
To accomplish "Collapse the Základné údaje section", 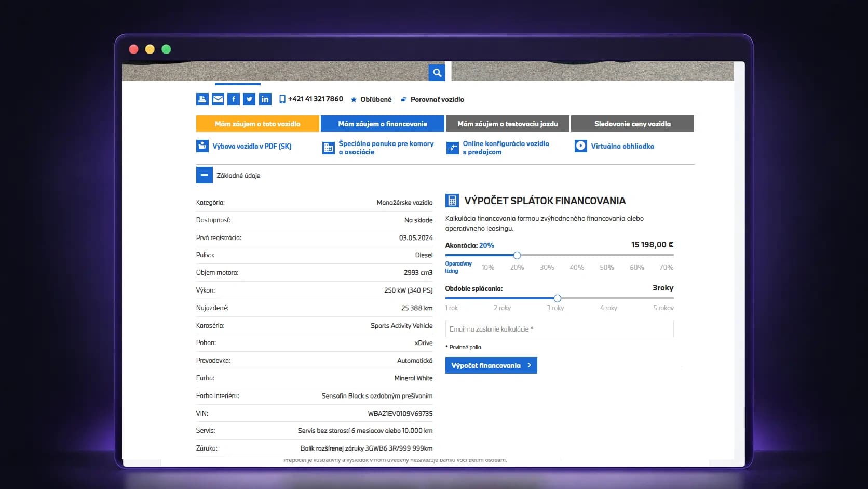I will pyautogui.click(x=205, y=175).
